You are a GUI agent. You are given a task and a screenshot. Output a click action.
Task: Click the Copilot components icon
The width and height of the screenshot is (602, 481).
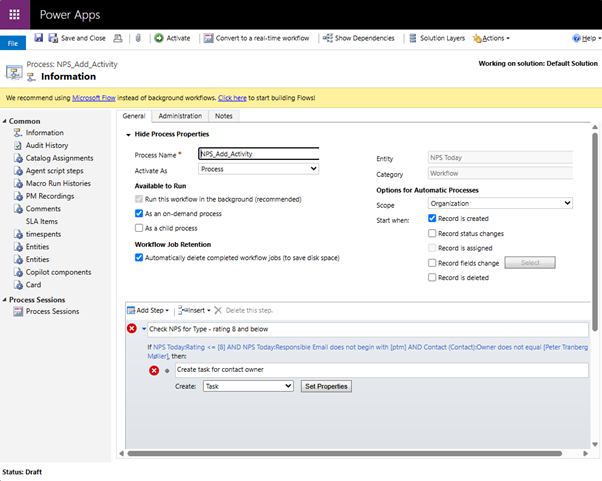pyautogui.click(x=18, y=272)
